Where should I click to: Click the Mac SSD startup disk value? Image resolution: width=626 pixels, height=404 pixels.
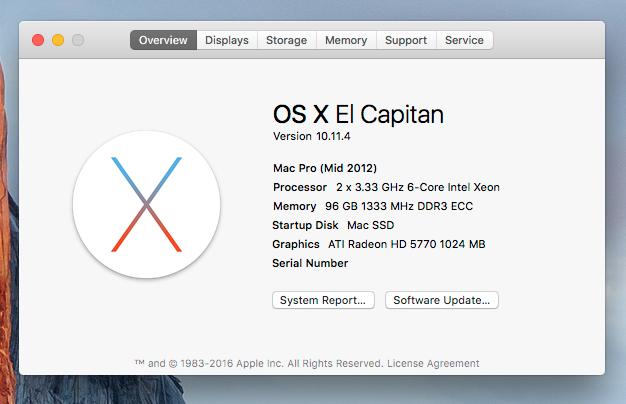pos(370,225)
